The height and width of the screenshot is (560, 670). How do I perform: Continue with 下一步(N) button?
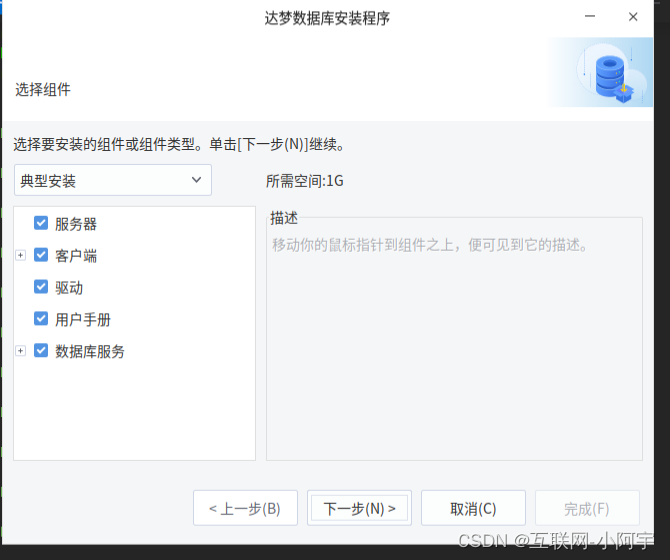pos(359,508)
